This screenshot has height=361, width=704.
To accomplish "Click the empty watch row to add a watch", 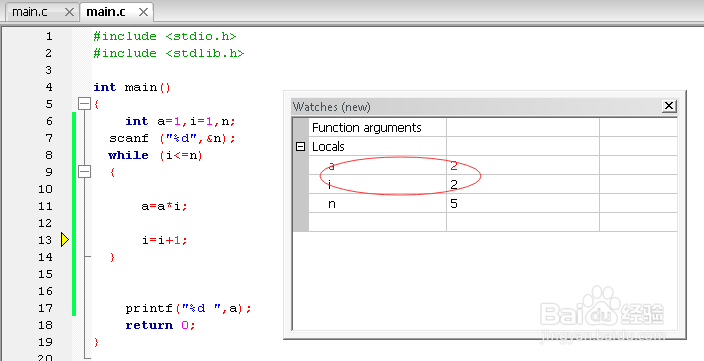I will point(493,222).
